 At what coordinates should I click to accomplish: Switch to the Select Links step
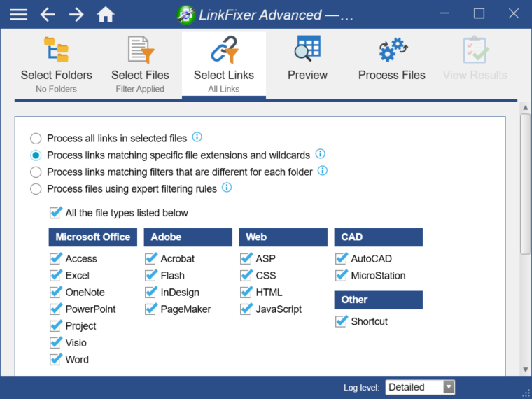(224, 64)
